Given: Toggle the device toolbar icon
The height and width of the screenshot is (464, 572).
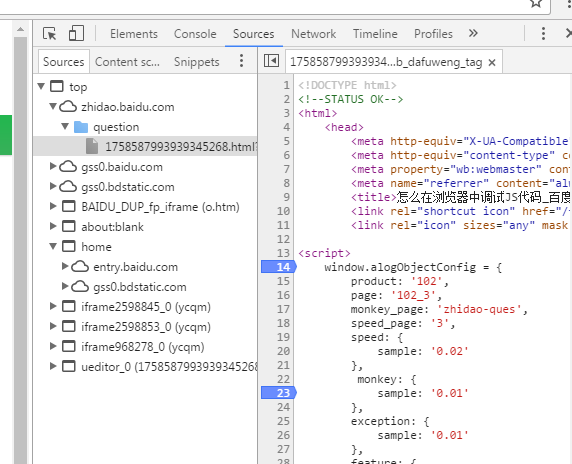Looking at the screenshot, I should 76,34.
